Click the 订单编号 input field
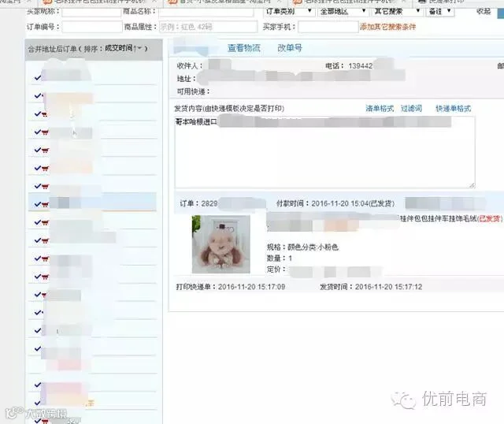 [x=92, y=27]
